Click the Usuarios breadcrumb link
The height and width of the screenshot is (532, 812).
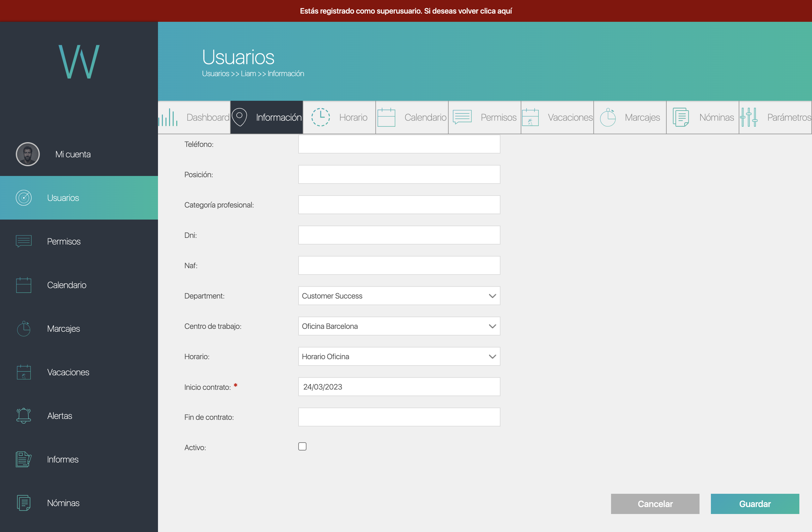click(x=215, y=74)
